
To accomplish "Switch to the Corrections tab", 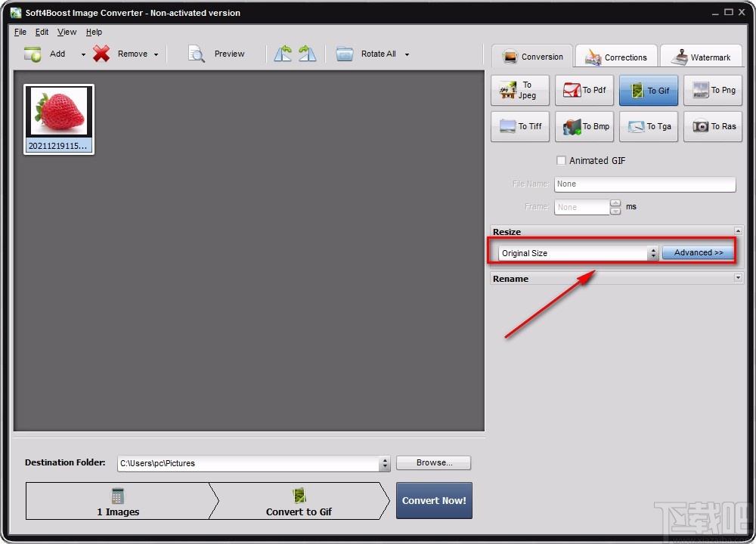I will tap(616, 57).
